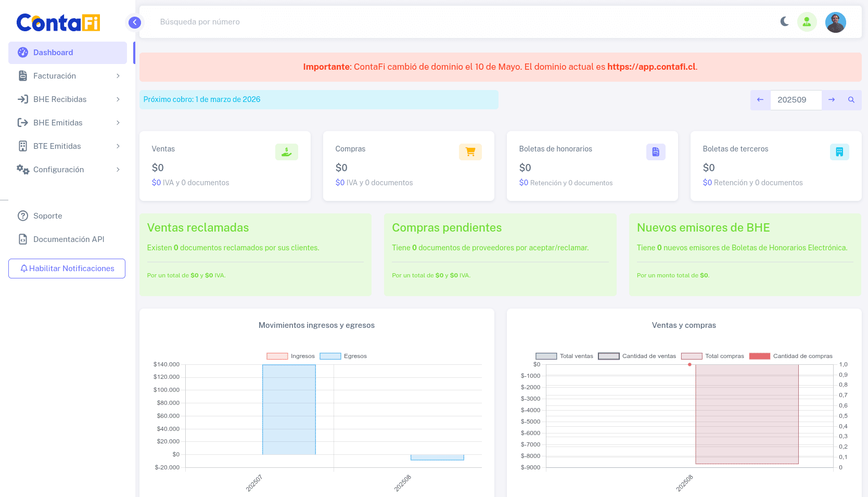Expand the BHE Recibidas submenu
This screenshot has width=868, height=497.
pyautogui.click(x=68, y=99)
